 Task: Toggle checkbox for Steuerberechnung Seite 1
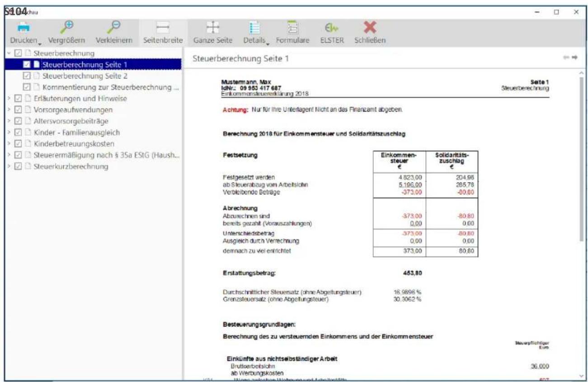26,64
